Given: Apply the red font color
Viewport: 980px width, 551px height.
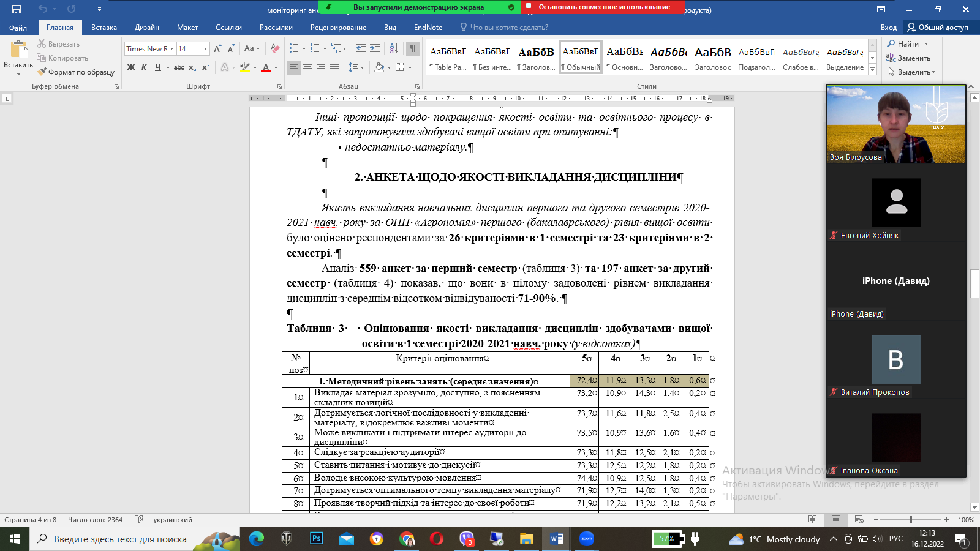Looking at the screenshot, I should 266,67.
